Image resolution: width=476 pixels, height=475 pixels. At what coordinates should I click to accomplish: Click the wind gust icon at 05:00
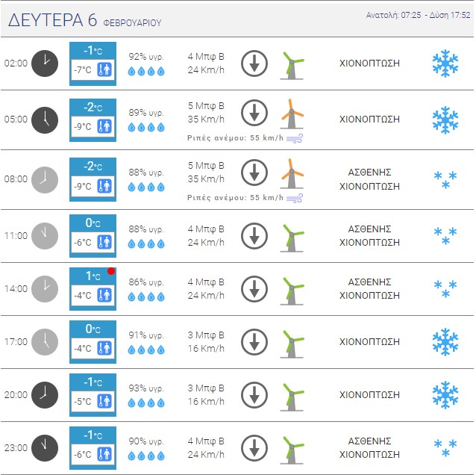click(x=295, y=138)
